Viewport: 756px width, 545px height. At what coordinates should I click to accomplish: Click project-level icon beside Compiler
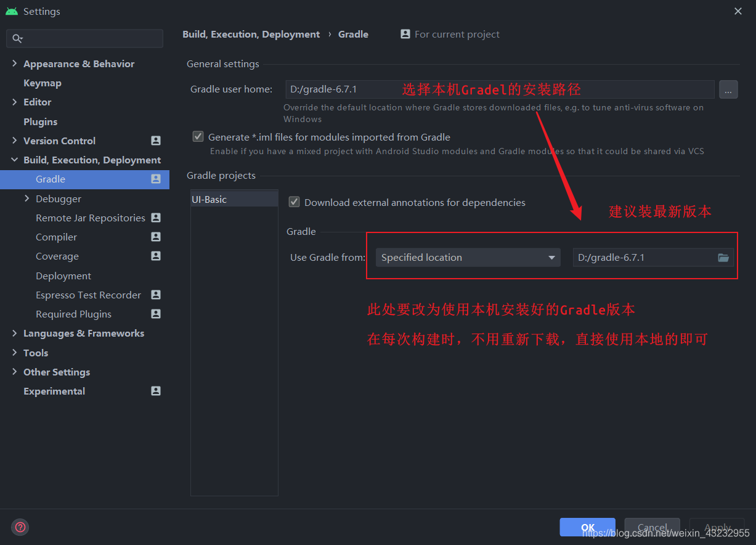(x=156, y=237)
